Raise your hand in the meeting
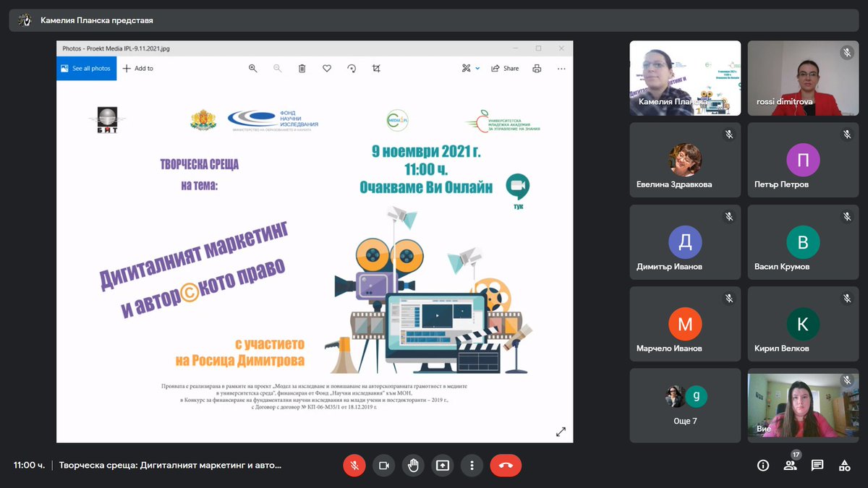Screen dimensions: 868x488 (x=413, y=466)
